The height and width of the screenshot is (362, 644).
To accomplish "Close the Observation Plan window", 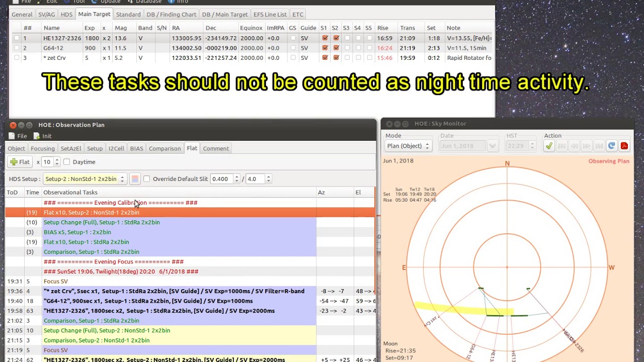I will click(13, 125).
